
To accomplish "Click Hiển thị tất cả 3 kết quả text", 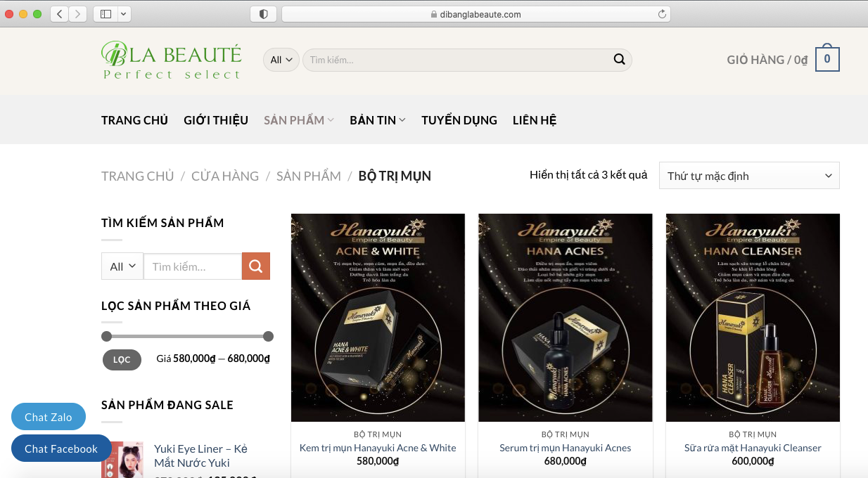I will pos(589,175).
